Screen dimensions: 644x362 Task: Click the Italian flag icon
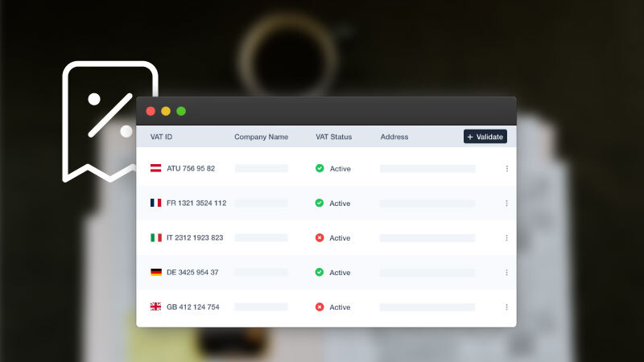[155, 237]
